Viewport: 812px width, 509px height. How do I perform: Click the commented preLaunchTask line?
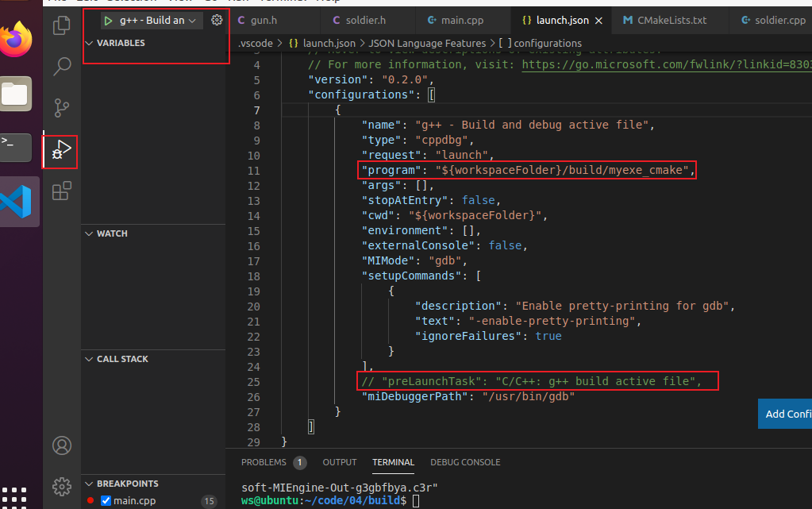531,381
